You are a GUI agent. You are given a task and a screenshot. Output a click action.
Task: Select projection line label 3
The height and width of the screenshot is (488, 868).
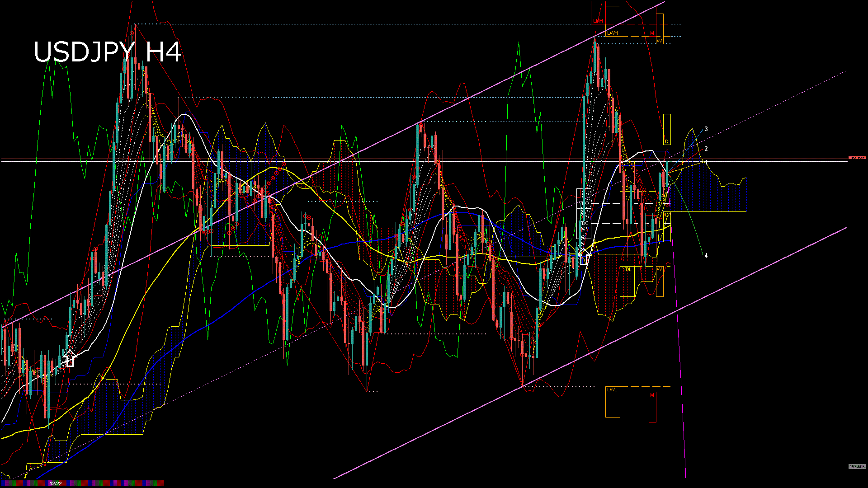pyautogui.click(x=706, y=129)
